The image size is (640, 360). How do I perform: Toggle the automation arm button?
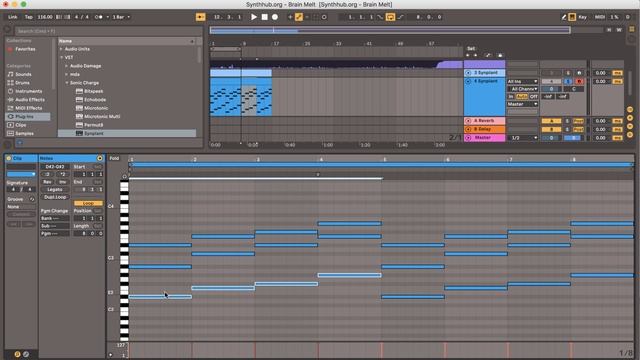coord(299,17)
